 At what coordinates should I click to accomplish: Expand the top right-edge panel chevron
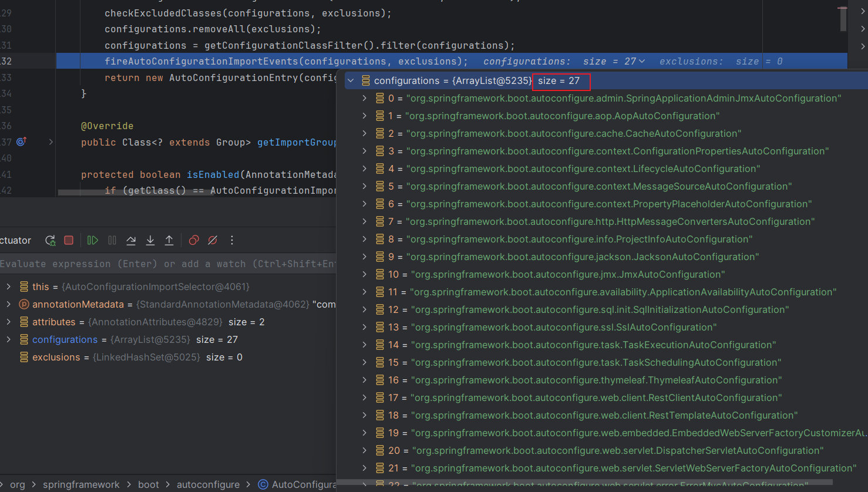point(863,11)
